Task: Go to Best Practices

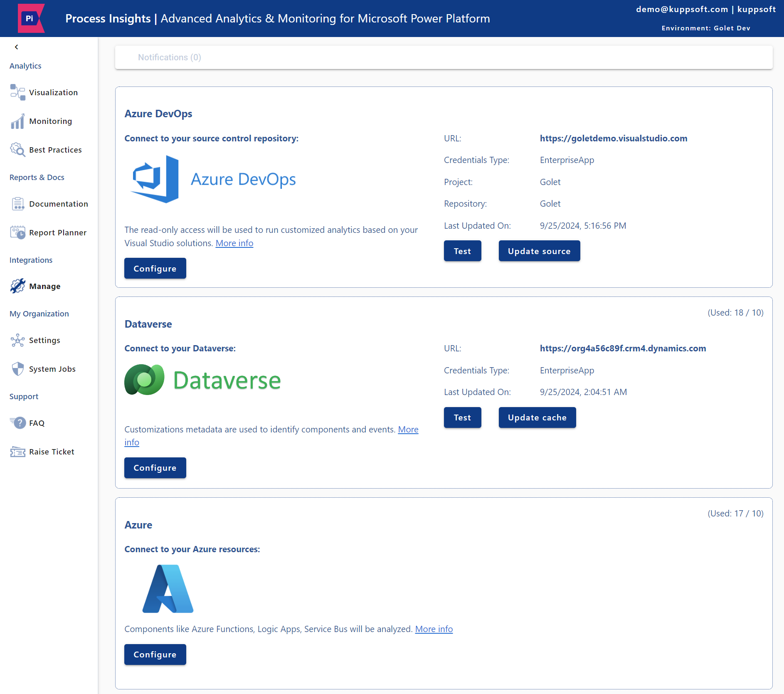Action: [55, 150]
